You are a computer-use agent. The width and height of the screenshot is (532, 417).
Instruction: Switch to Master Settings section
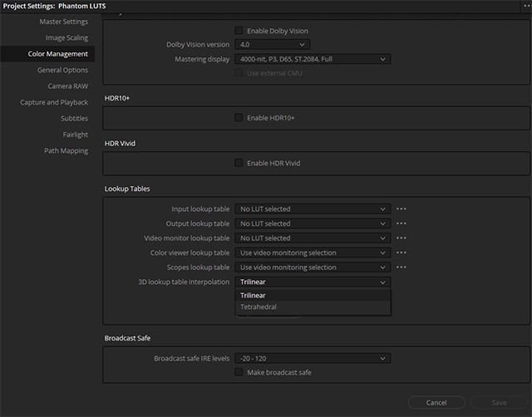click(x=63, y=22)
